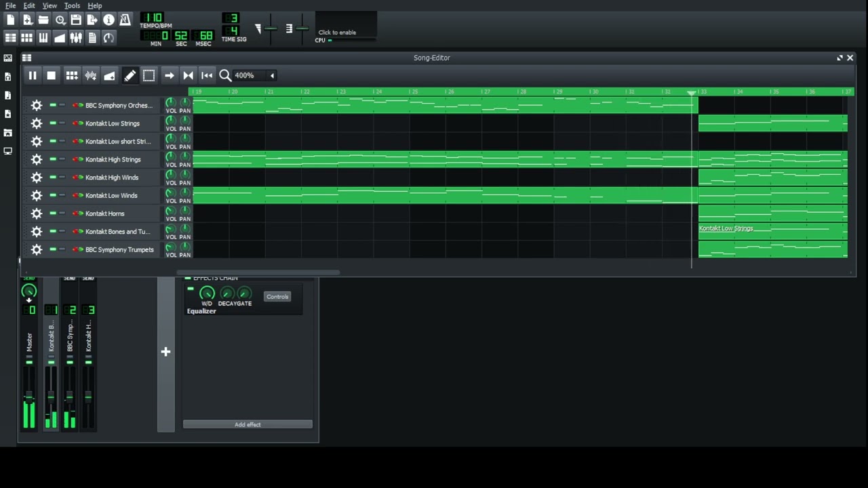Show the Song-Editor window from main toolbar
Viewport: 868px width, 488px height.
[10, 38]
